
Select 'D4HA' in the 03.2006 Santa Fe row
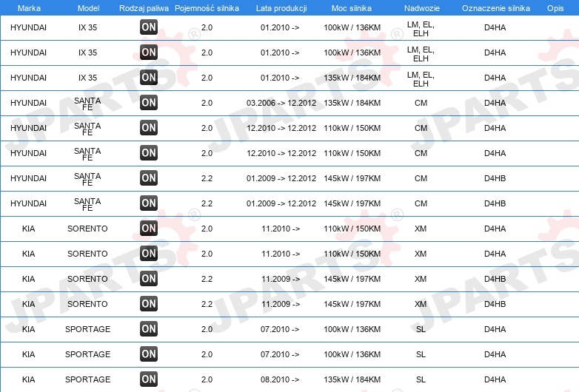[x=495, y=103]
